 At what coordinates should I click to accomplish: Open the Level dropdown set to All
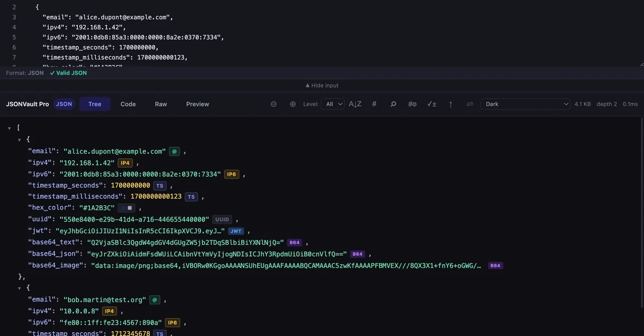(332, 104)
